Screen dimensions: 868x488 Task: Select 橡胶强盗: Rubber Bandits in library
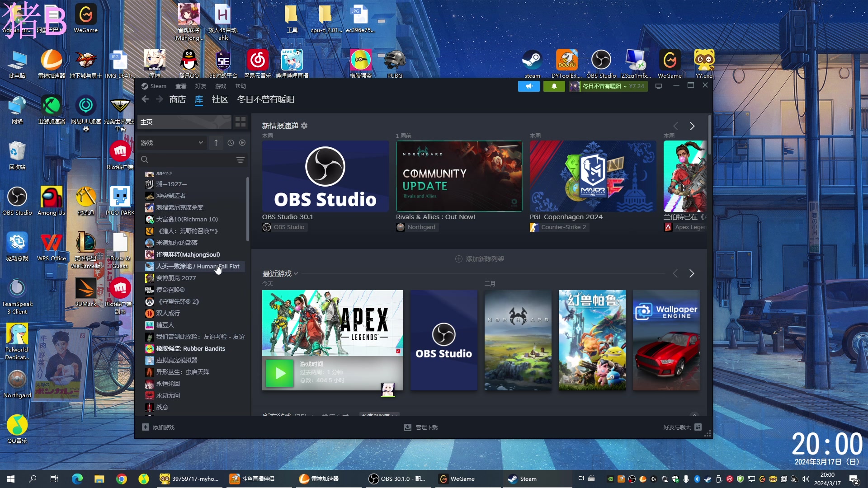tap(194, 348)
